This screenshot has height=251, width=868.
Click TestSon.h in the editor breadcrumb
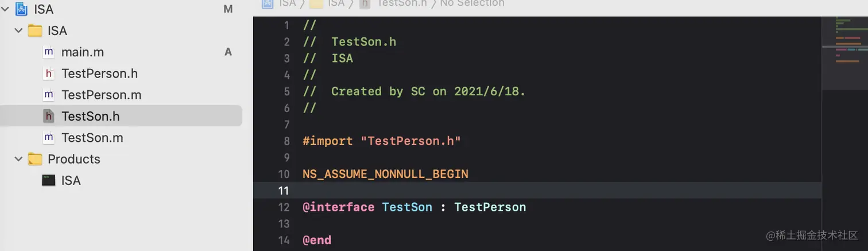click(402, 3)
